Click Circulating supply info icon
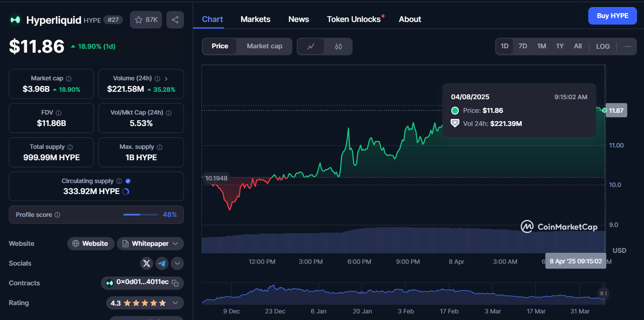The width and height of the screenshot is (644, 320). pyautogui.click(x=119, y=181)
